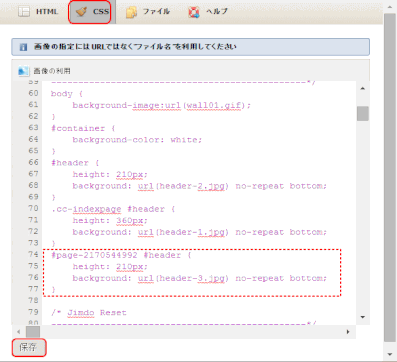
Task: Click the image filename notice text
Action: [x=135, y=47]
